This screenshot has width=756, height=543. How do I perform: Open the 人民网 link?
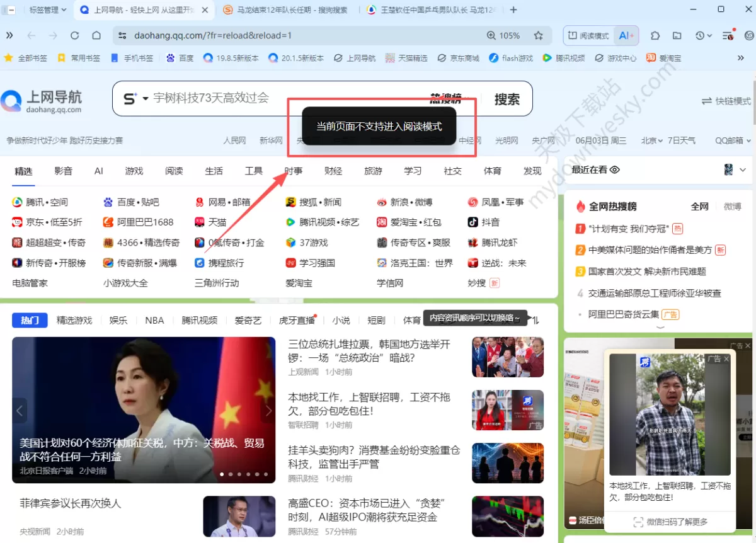point(234,140)
